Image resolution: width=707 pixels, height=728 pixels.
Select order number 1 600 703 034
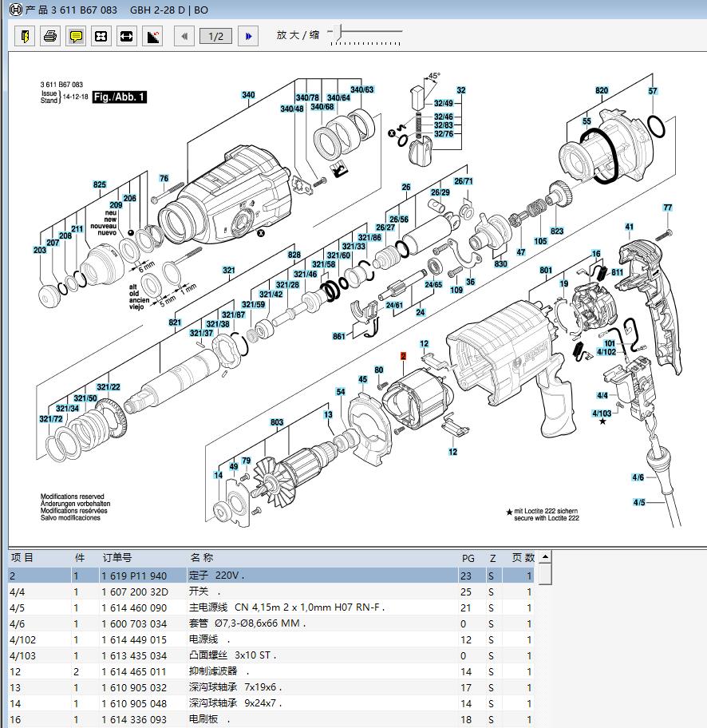tap(134, 624)
